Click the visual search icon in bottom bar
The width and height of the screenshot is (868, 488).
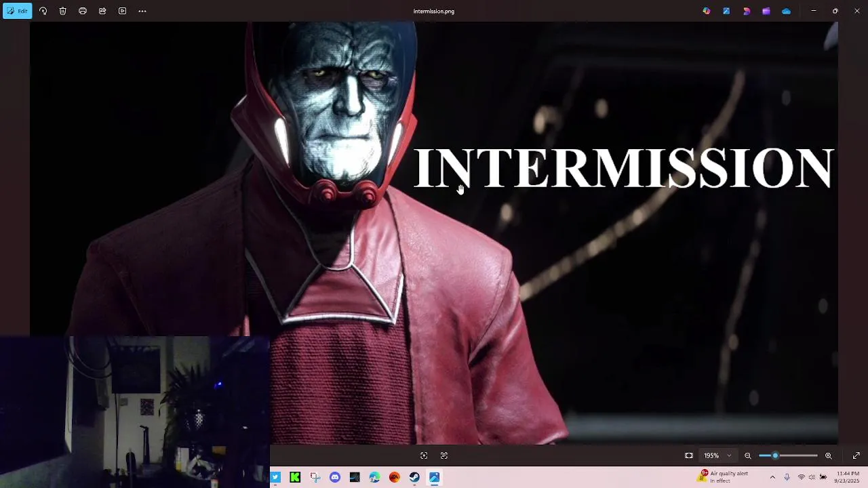coord(424,455)
